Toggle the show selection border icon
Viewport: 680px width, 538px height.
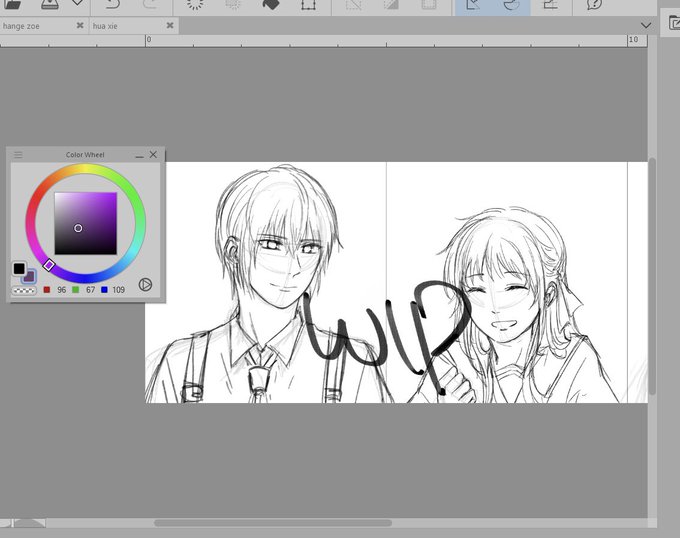(x=428, y=4)
